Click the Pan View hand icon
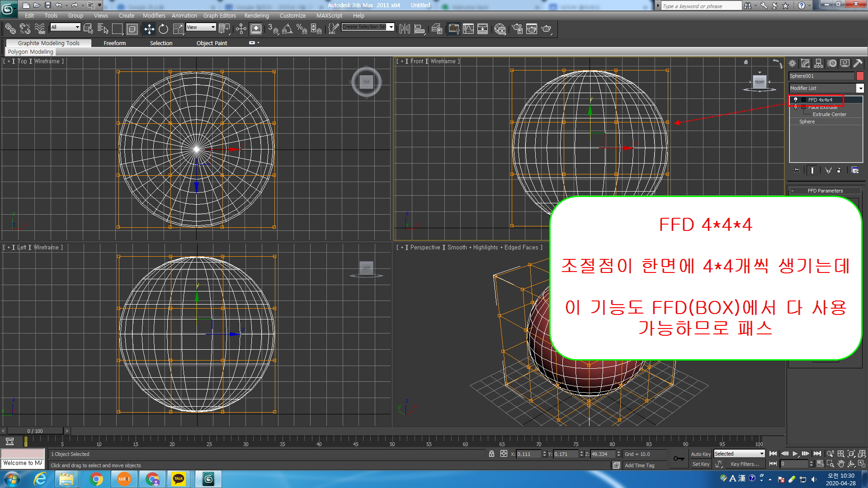The image size is (868, 488). click(840, 464)
